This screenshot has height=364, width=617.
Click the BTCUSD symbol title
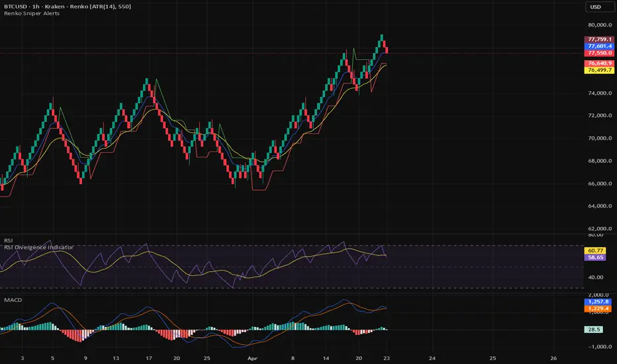(x=14, y=7)
